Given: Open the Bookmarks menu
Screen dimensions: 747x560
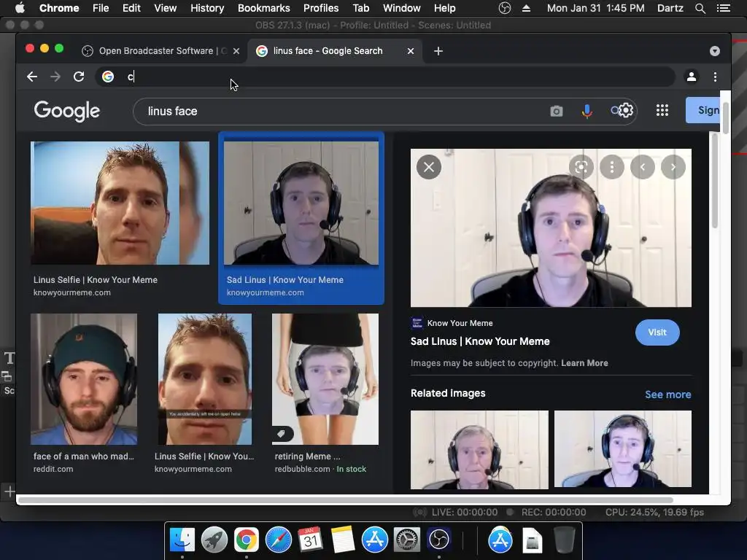Looking at the screenshot, I should pos(264,8).
